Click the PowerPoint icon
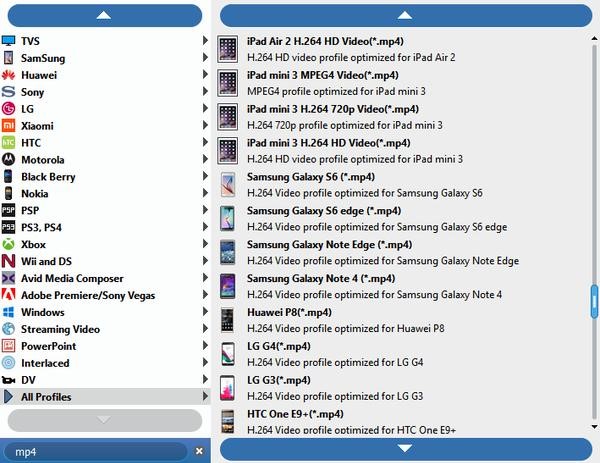The height and width of the screenshot is (463, 600). [8, 346]
